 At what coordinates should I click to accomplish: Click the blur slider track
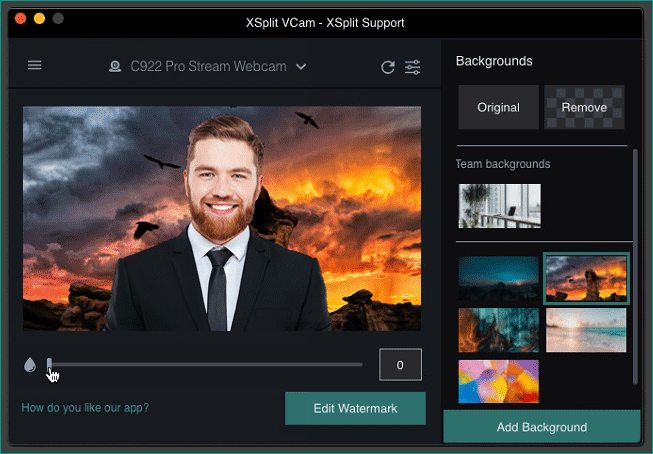tap(206, 364)
